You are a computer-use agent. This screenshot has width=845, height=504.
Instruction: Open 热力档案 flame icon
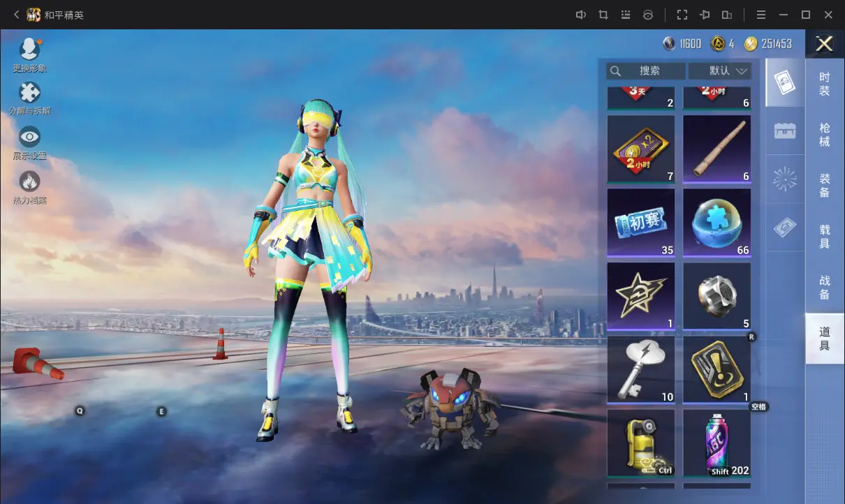(29, 188)
